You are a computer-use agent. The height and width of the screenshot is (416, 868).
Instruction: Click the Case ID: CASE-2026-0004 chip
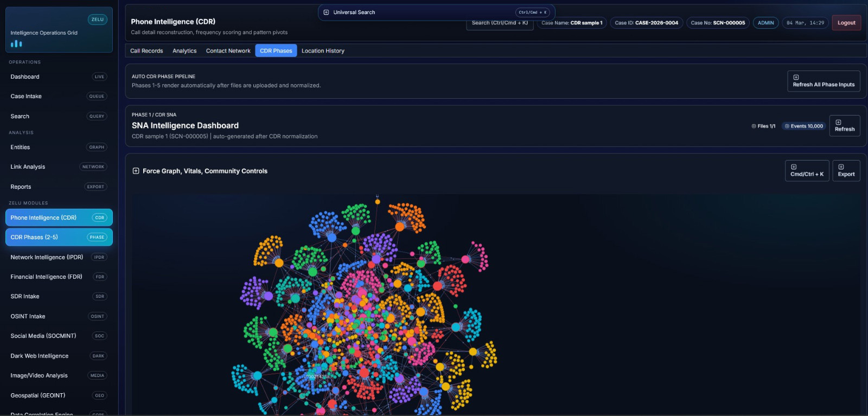[x=646, y=23]
